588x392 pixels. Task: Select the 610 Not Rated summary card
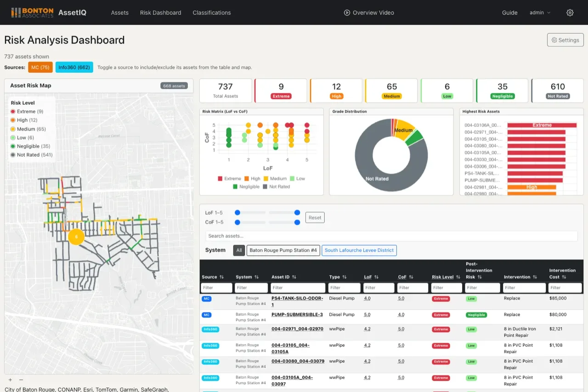click(x=558, y=91)
